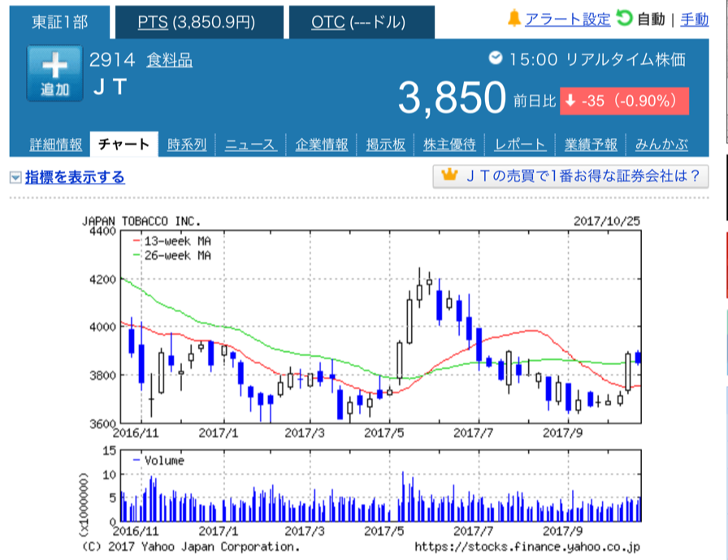Click the red down-arrow price change badge

click(x=624, y=101)
